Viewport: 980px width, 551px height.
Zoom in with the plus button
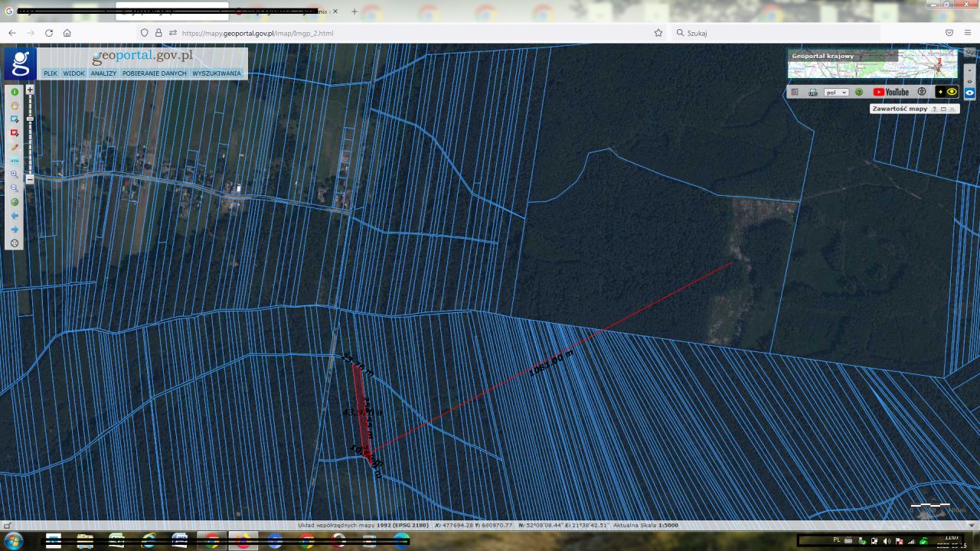click(x=30, y=90)
